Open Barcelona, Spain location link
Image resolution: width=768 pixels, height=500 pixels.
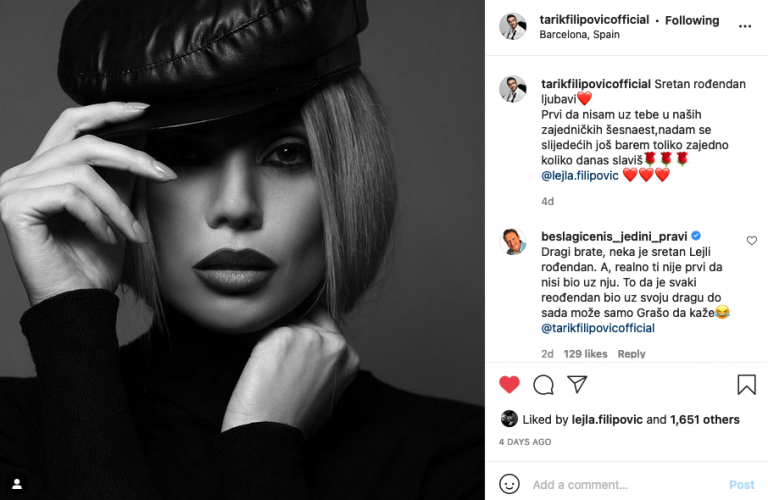click(x=579, y=35)
